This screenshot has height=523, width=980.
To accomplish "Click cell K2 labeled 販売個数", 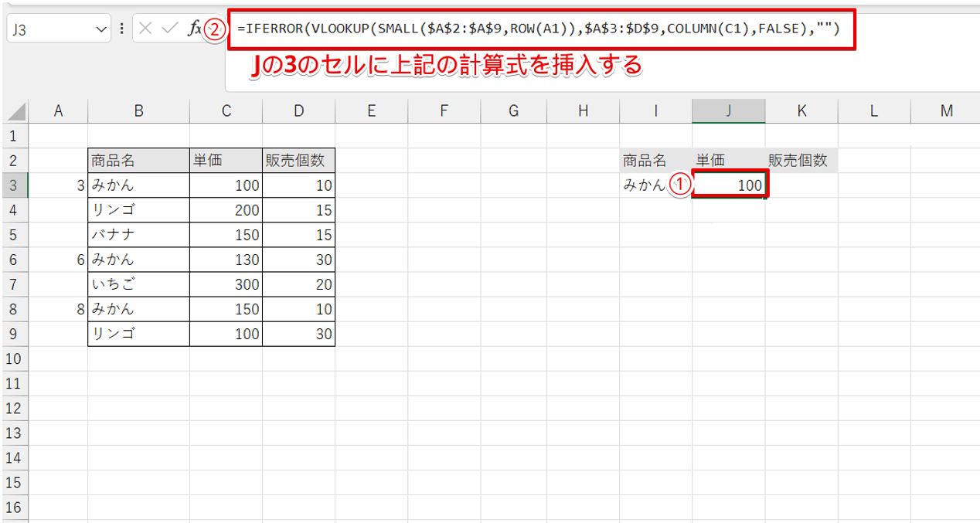I will tap(802, 161).
